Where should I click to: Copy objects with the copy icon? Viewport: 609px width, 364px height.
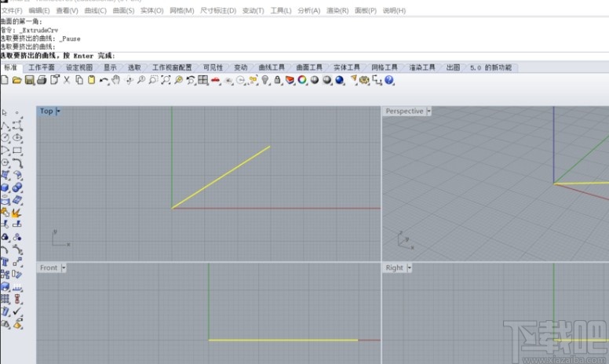coord(79,80)
